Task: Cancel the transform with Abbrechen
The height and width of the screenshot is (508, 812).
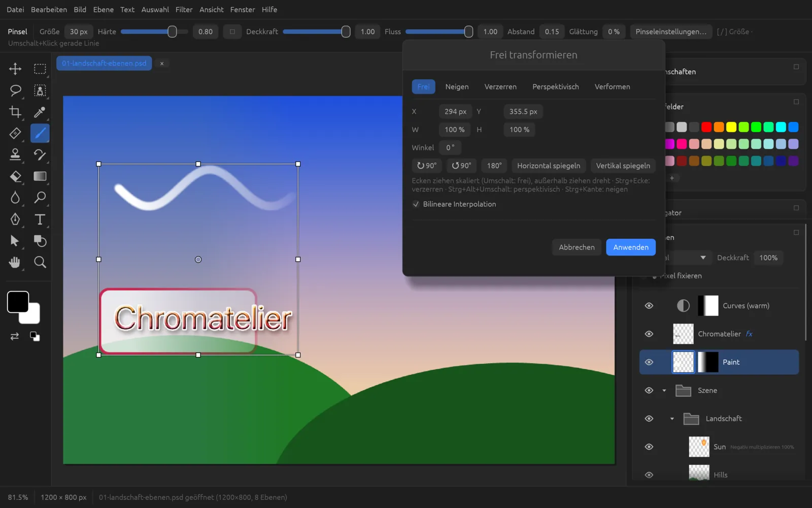Action: click(x=577, y=247)
